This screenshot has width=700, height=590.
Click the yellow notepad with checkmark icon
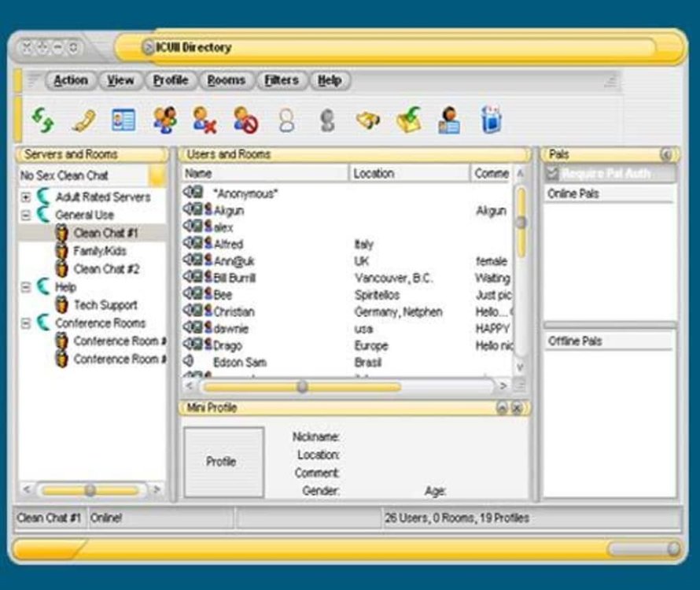(409, 120)
